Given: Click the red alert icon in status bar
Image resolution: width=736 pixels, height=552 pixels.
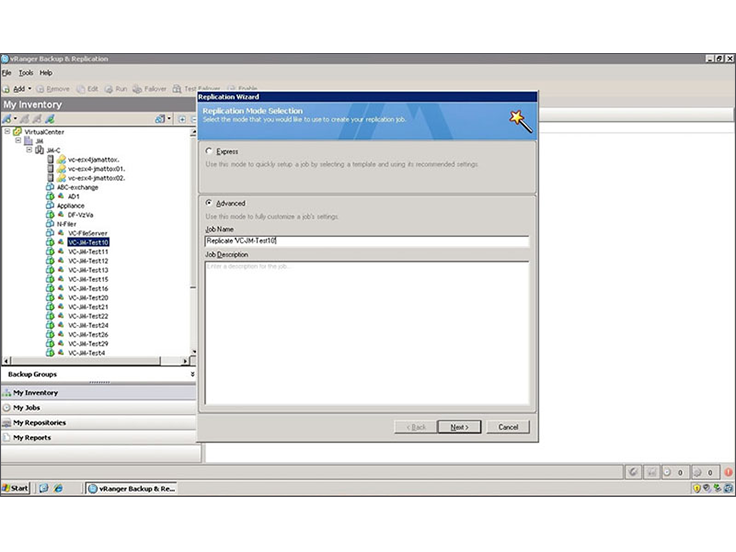Looking at the screenshot, I should 728,472.
